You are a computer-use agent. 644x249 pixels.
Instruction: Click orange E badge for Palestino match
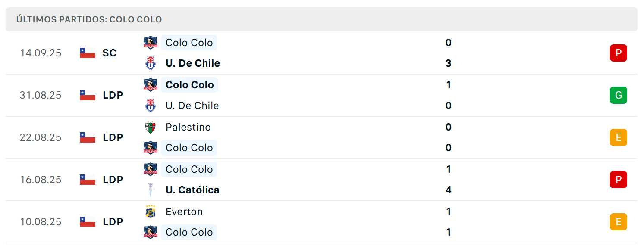619,137
